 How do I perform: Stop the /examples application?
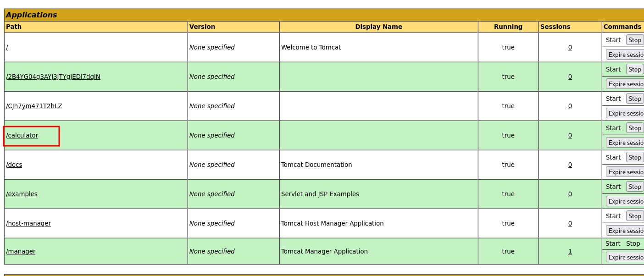point(635,187)
